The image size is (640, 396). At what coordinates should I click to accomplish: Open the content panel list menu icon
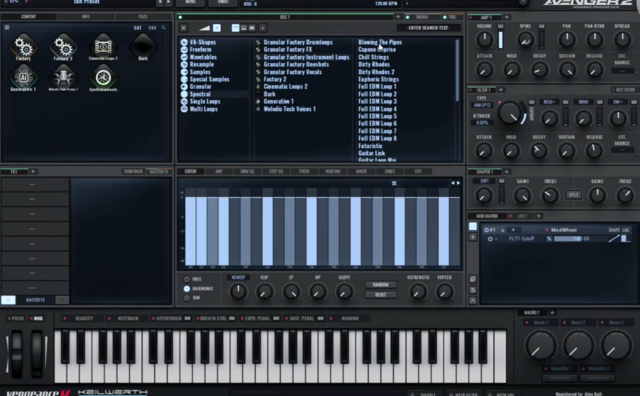click(x=7, y=27)
